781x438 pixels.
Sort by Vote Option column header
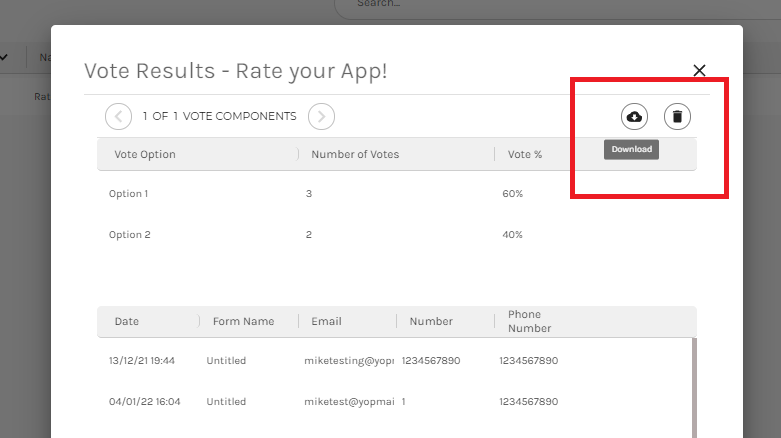click(x=145, y=155)
